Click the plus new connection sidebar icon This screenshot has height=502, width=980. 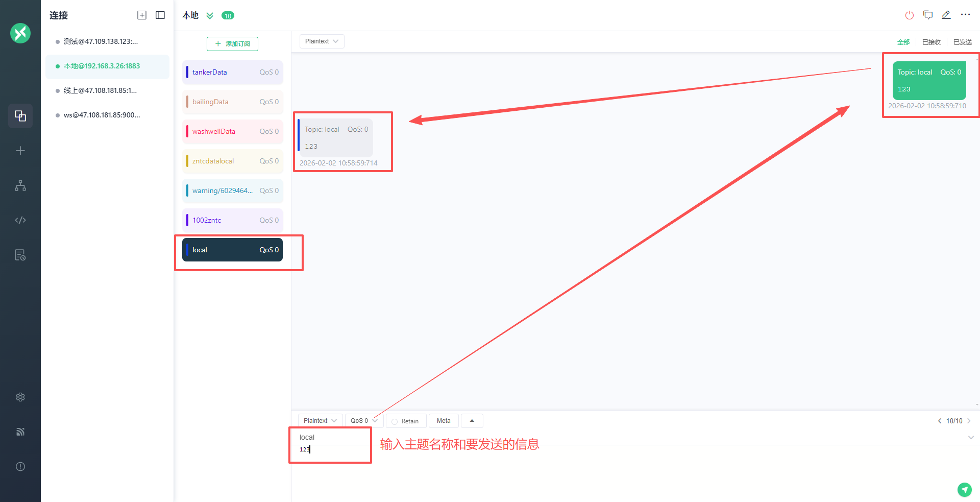pos(20,151)
